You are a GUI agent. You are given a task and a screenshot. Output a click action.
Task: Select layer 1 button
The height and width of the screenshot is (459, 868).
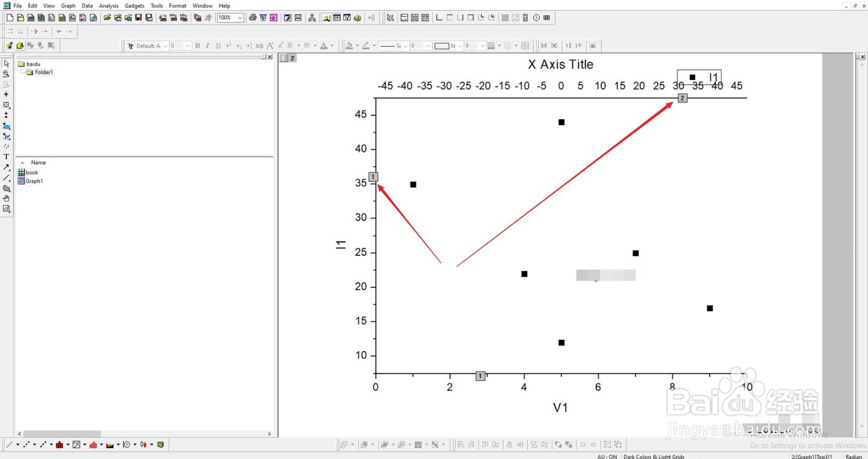tap(283, 58)
